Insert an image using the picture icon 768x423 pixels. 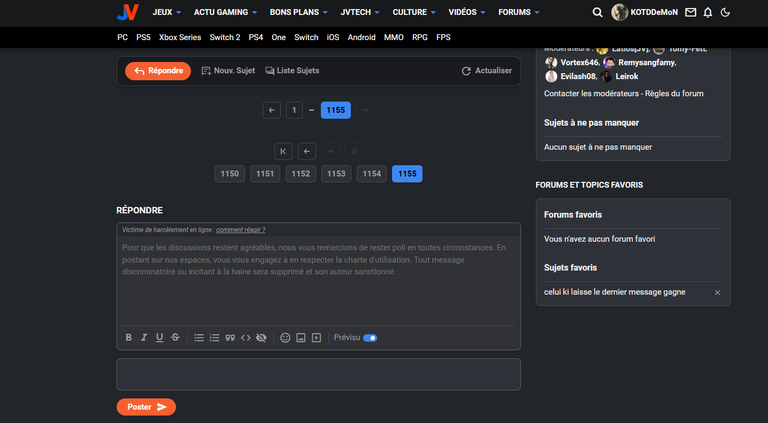pyautogui.click(x=301, y=338)
